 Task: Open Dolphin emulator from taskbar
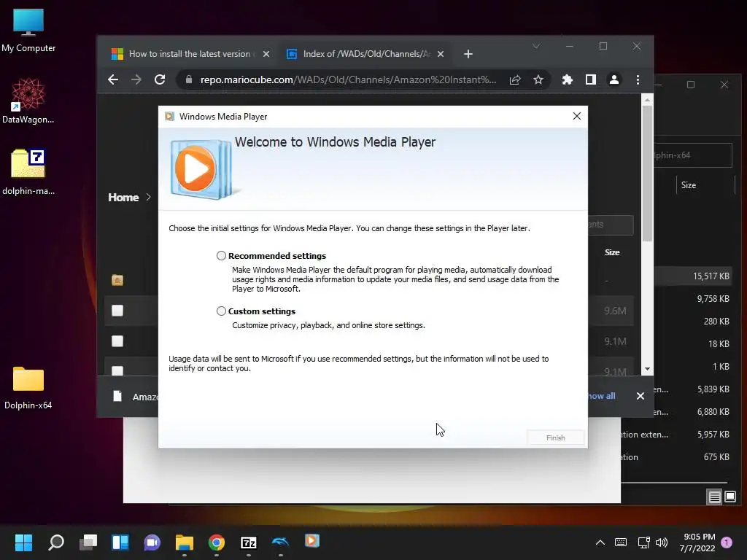(281, 542)
